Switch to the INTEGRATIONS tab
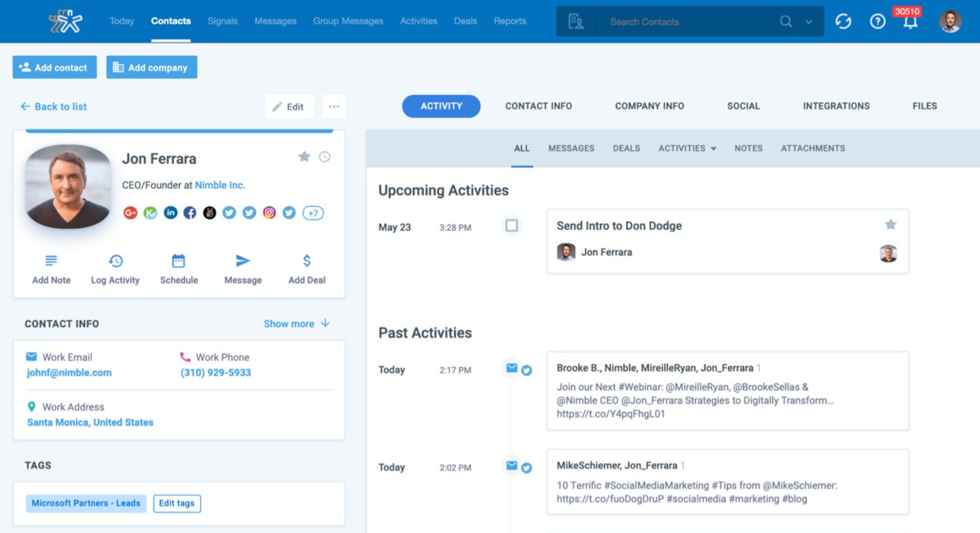This screenshot has width=980, height=533. 836,106
